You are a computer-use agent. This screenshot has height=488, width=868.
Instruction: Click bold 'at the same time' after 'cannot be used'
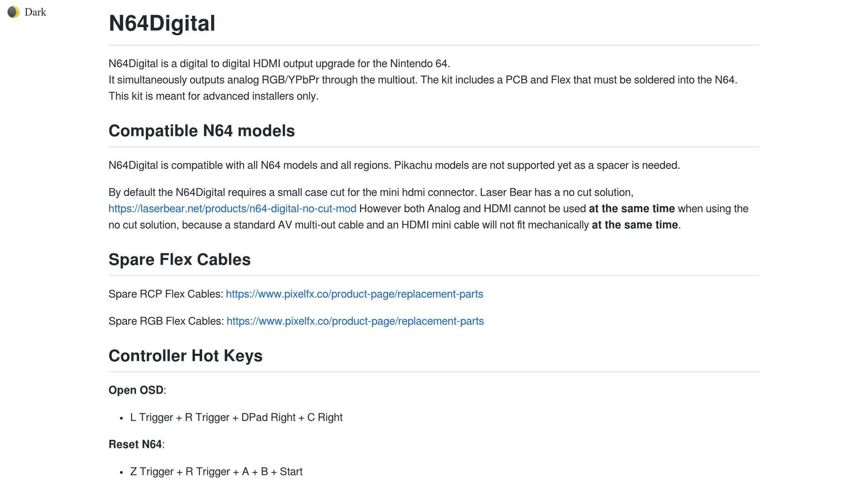[632, 209]
